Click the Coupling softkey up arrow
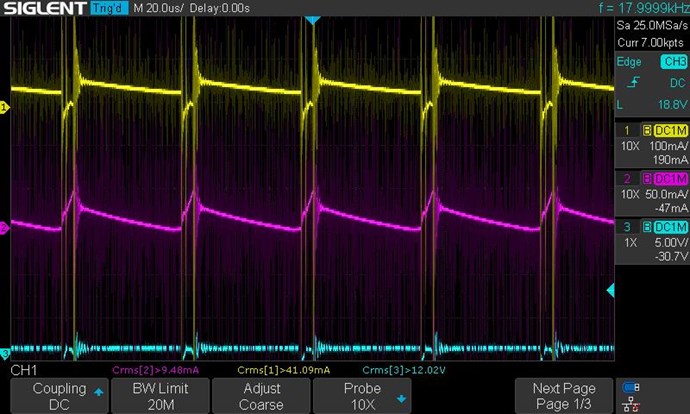The height and width of the screenshot is (414, 690). 99,392
